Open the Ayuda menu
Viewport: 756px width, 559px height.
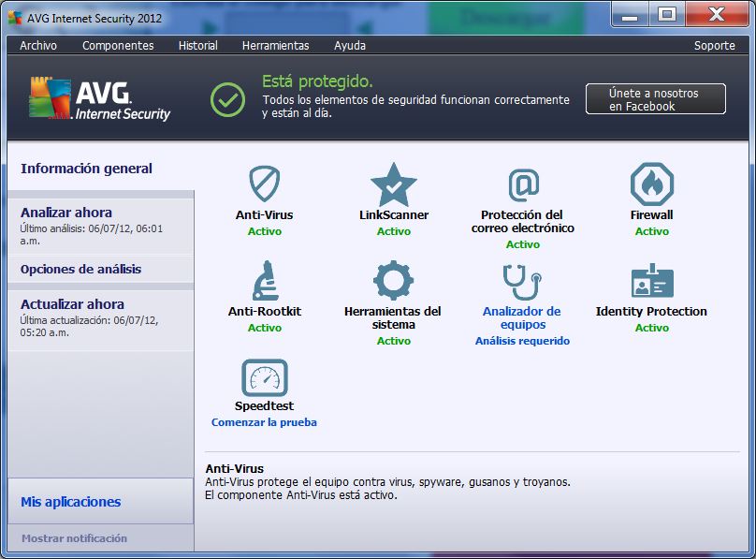350,45
